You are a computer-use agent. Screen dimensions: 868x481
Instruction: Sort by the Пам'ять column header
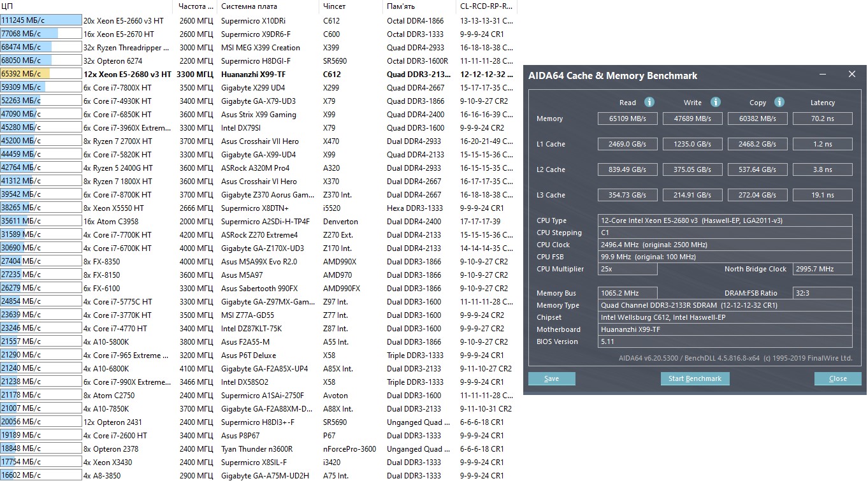click(420, 6)
